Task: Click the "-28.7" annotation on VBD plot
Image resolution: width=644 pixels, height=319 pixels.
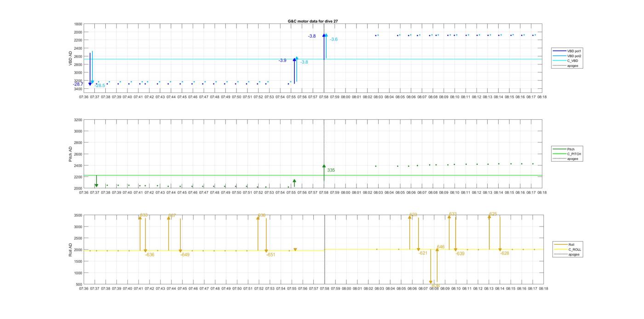Action: click(78, 84)
